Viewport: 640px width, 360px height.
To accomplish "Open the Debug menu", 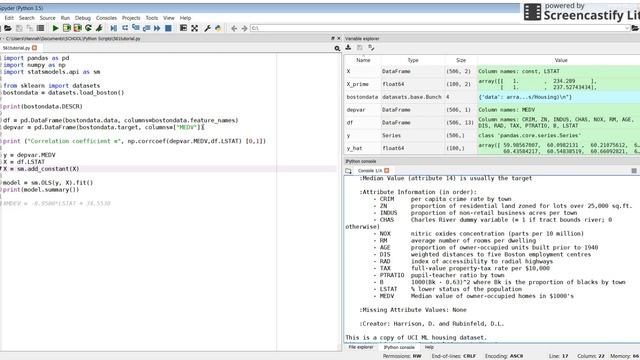I will click(83, 18).
